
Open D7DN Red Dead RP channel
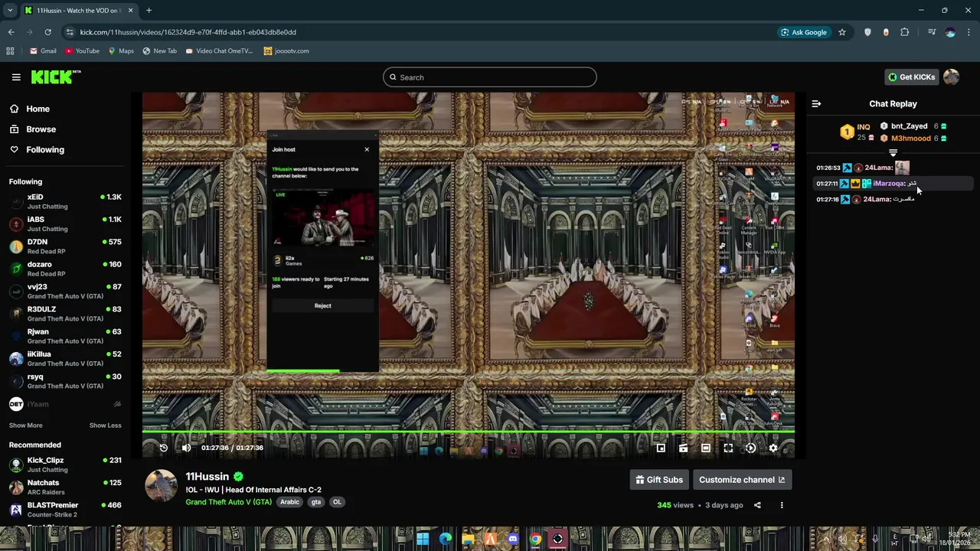65,246
